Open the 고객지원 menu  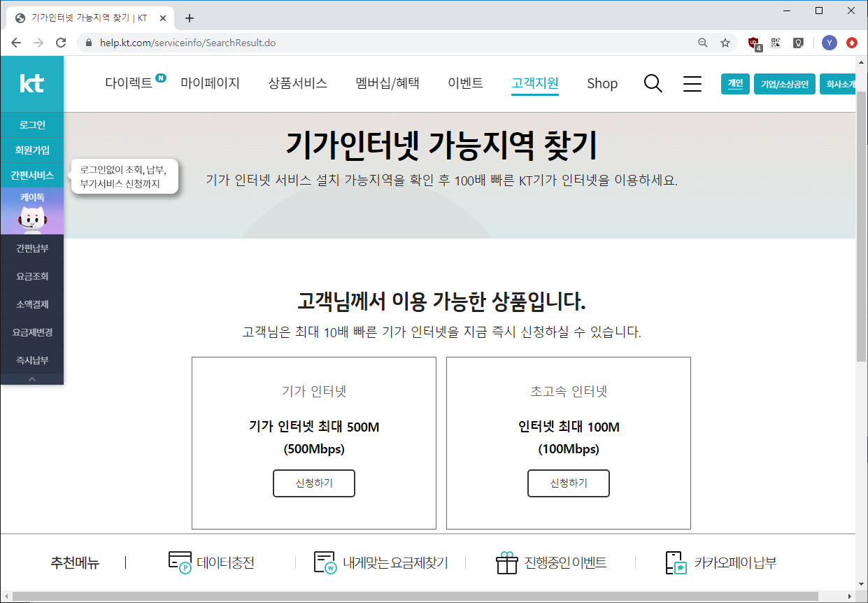point(535,83)
